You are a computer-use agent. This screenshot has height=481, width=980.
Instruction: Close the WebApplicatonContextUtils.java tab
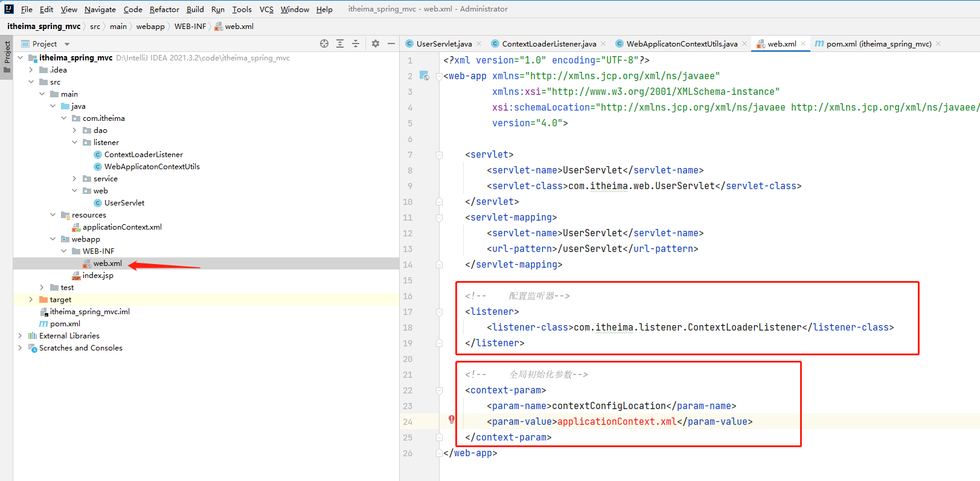[x=745, y=44]
